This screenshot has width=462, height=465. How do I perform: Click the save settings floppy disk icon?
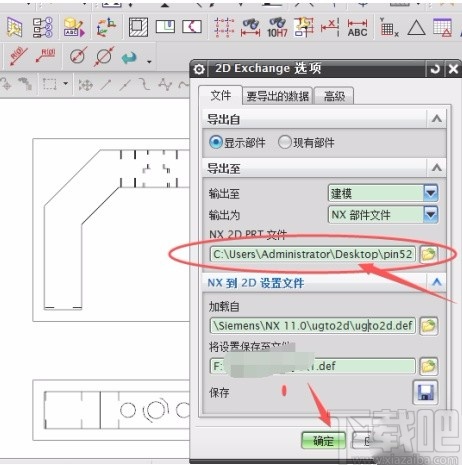(x=425, y=392)
